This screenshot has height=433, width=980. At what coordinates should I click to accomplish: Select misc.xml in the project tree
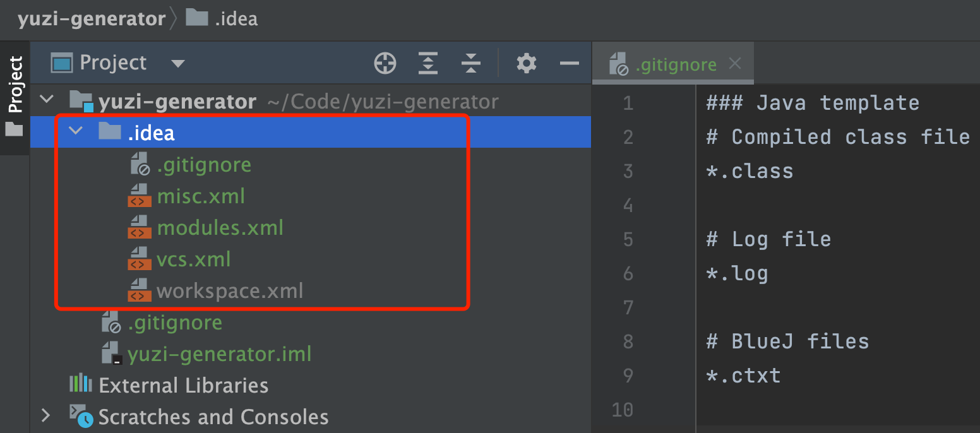point(200,196)
